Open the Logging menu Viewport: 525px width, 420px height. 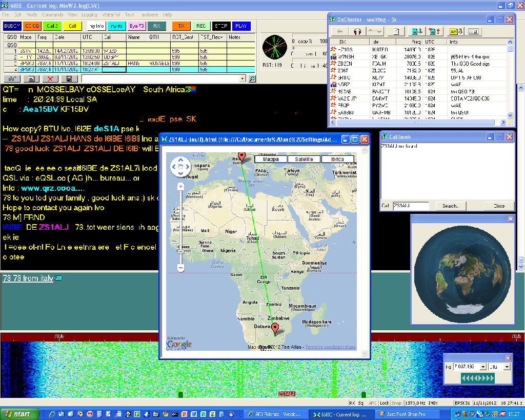pos(89,15)
